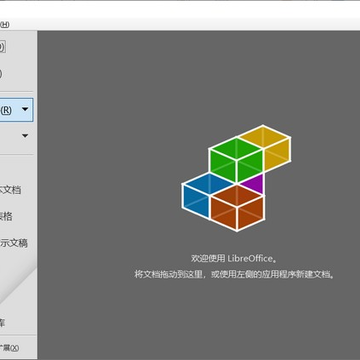Open the Extensions 扩展(X) button
This screenshot has height=360, width=360.
(10, 348)
